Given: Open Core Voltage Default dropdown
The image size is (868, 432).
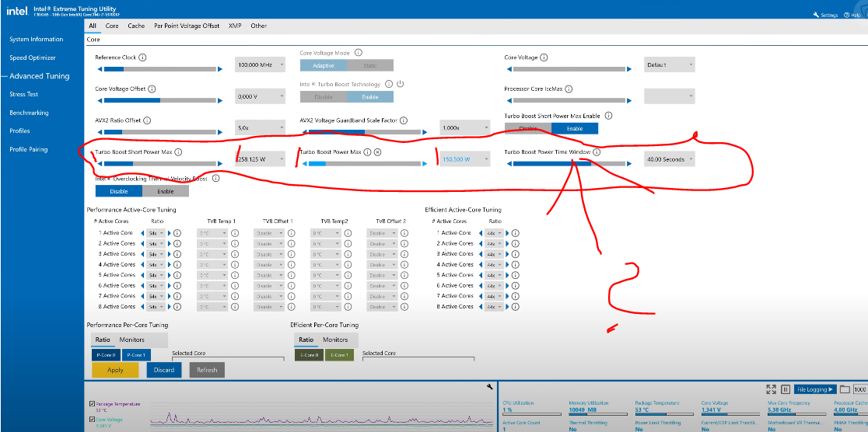Looking at the screenshot, I should 669,64.
